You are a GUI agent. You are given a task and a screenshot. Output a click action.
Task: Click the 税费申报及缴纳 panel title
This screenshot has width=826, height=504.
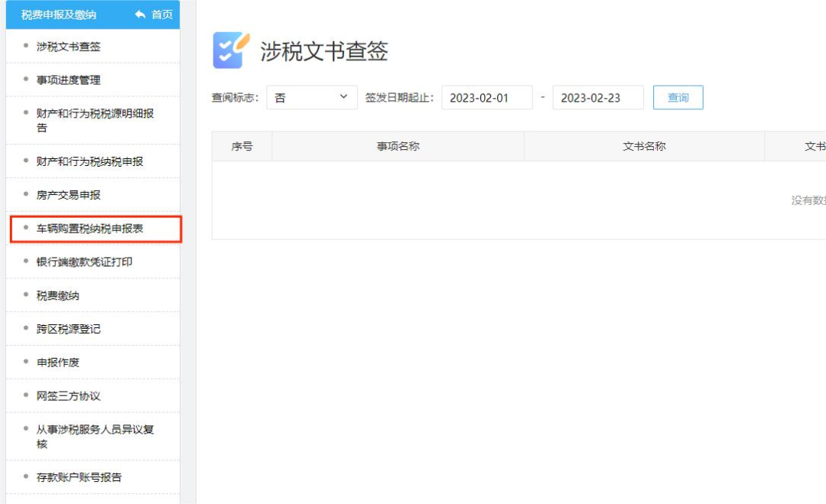[58, 15]
